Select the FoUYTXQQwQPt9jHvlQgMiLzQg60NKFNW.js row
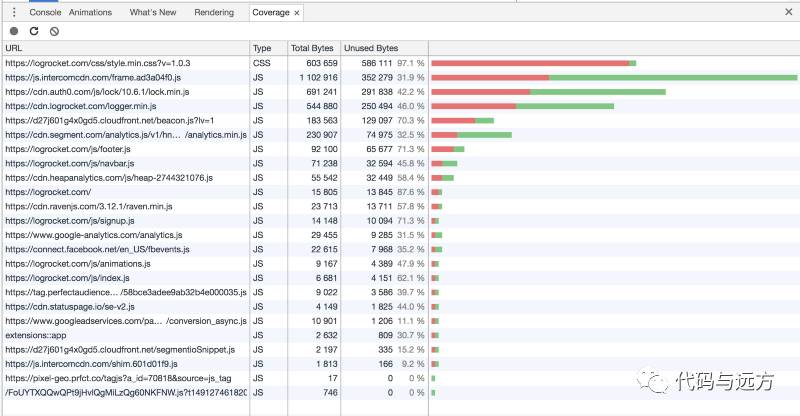The image size is (800, 416). (401, 393)
